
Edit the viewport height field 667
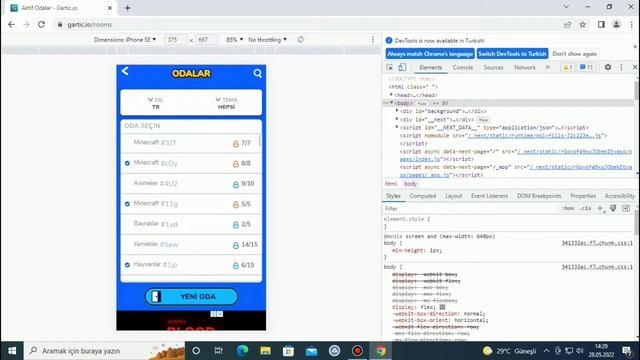(206, 40)
